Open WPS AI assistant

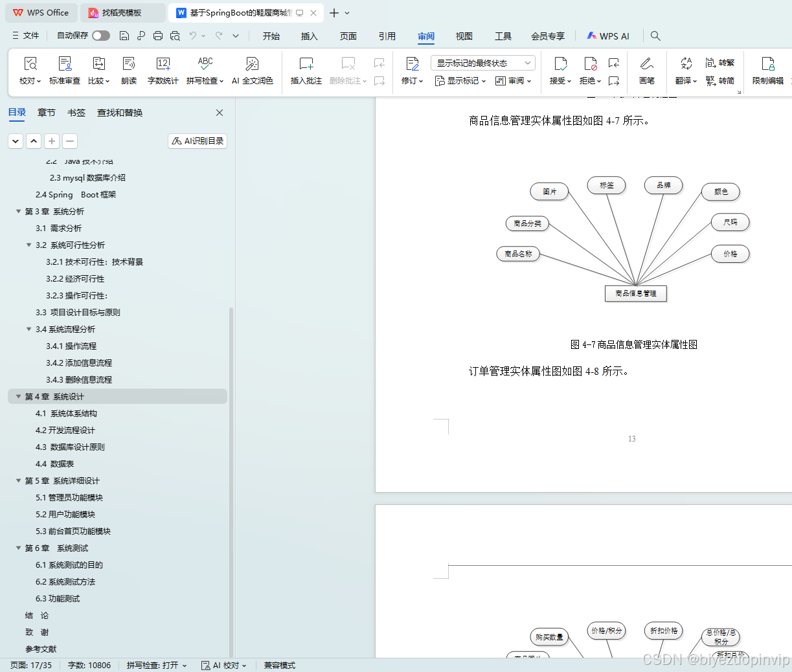pyautogui.click(x=607, y=36)
